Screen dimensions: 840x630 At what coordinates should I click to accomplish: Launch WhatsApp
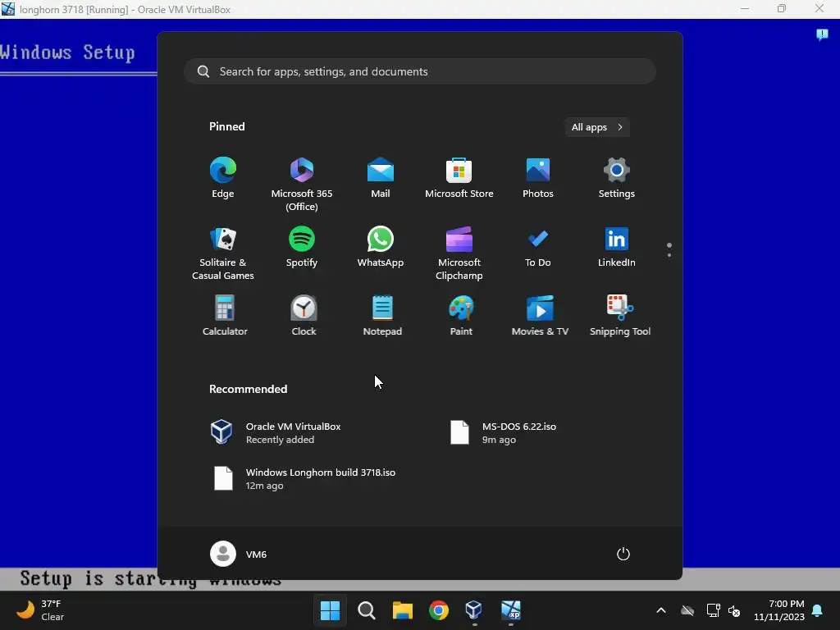[x=381, y=248]
